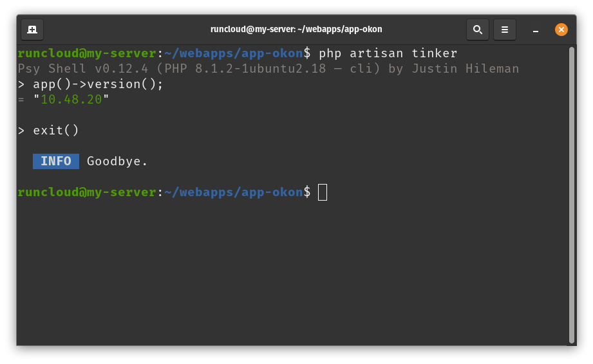This screenshot has width=593, height=364.
Task: Minimize the terminal window
Action: coord(536,30)
